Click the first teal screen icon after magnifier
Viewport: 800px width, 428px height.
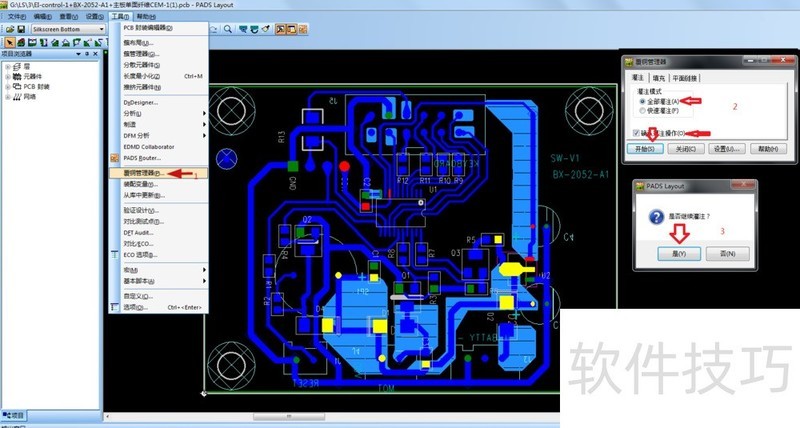243,29
